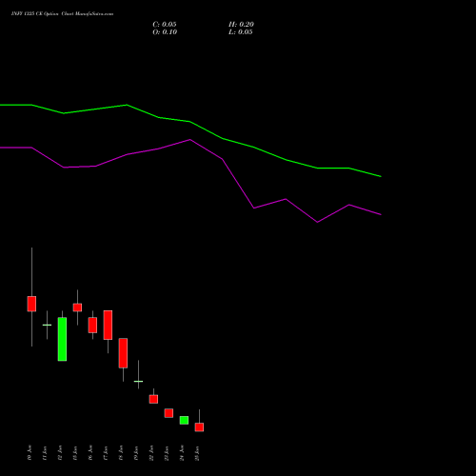The image size is (476, 476).
Task: Click the open value "O: 0.10"
Action: pyautogui.click(x=165, y=32)
